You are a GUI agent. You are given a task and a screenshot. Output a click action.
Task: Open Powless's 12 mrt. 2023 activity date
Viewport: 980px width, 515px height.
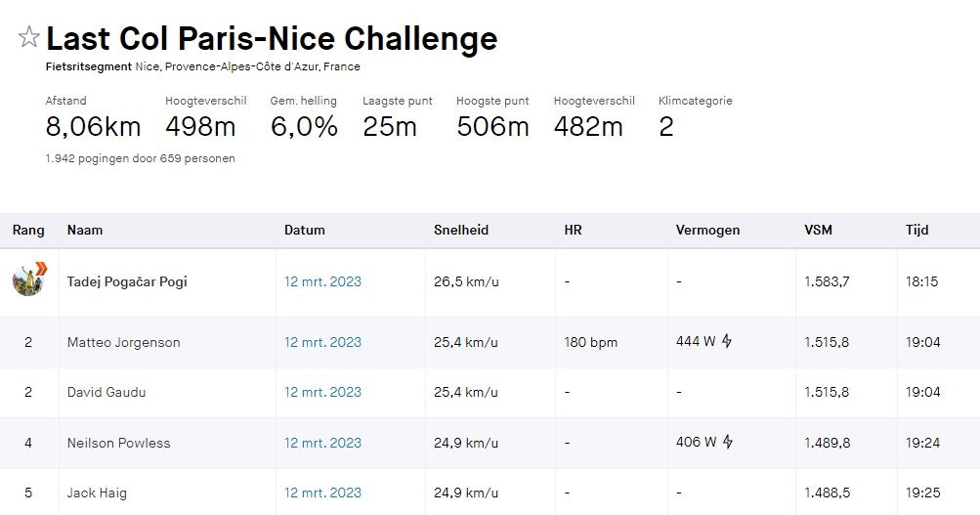coord(322,443)
